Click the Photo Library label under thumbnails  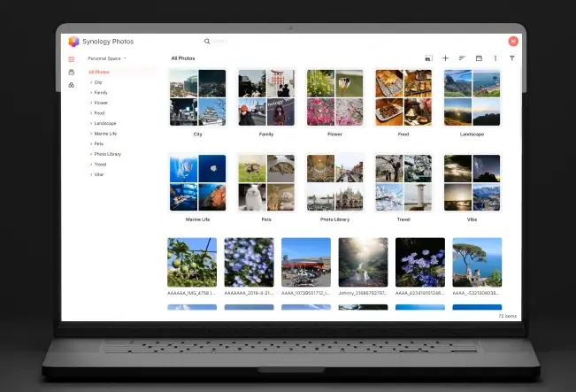click(334, 219)
